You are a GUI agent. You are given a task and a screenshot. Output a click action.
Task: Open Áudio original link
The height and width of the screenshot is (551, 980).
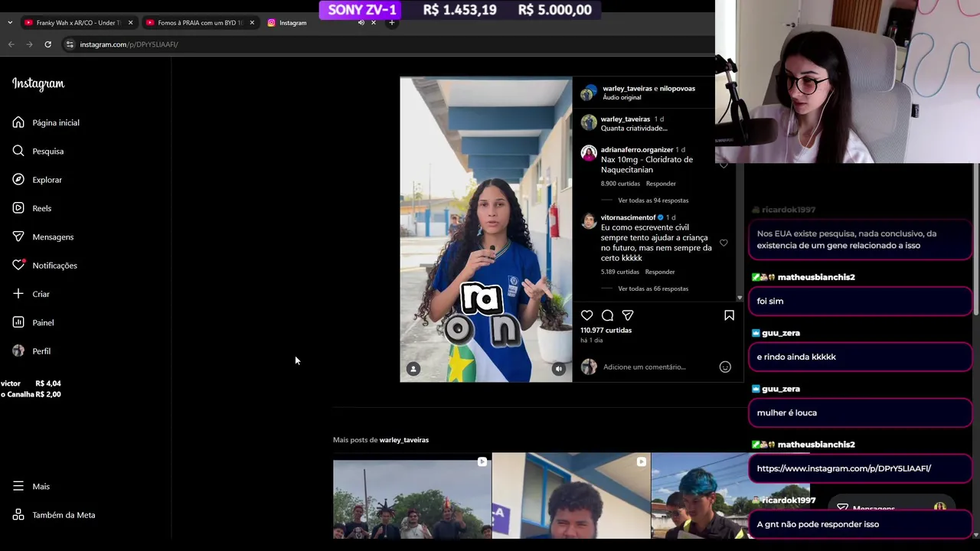pyautogui.click(x=622, y=97)
